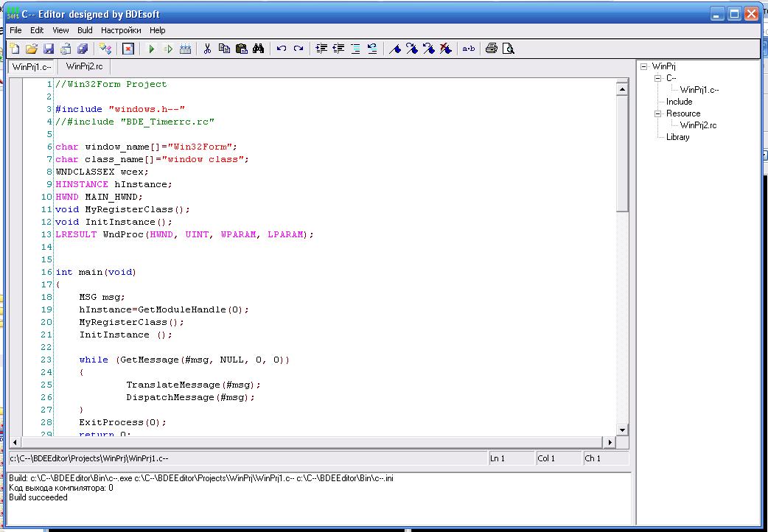Cut selection with the scissors icon
Image resolution: width=768 pixels, height=532 pixels.
point(207,49)
